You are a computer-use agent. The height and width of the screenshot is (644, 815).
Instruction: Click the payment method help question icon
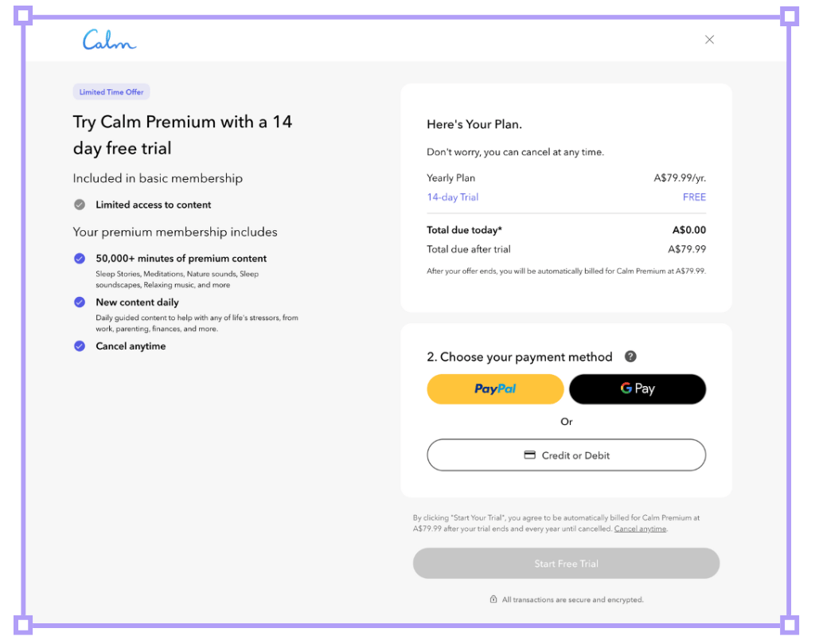630,357
